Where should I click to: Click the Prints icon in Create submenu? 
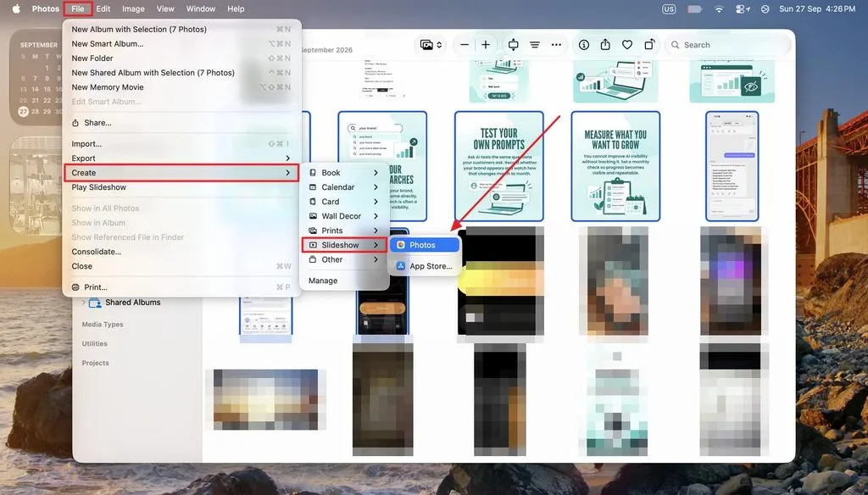pyautogui.click(x=313, y=231)
